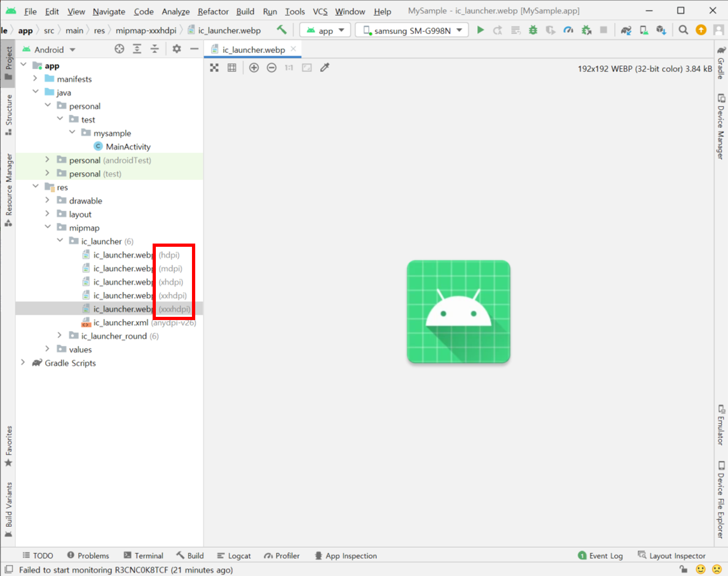Open the Refactor menu
Image resolution: width=728 pixels, height=576 pixels.
[213, 11]
